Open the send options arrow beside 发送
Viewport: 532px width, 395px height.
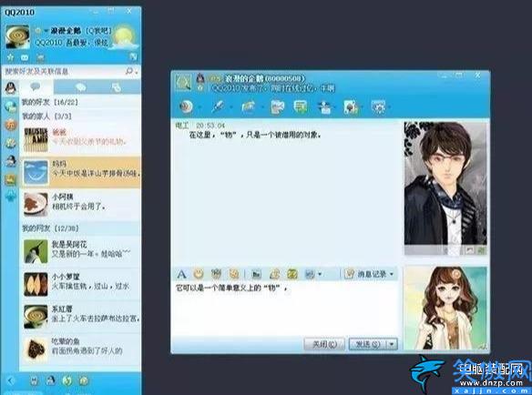(392, 344)
